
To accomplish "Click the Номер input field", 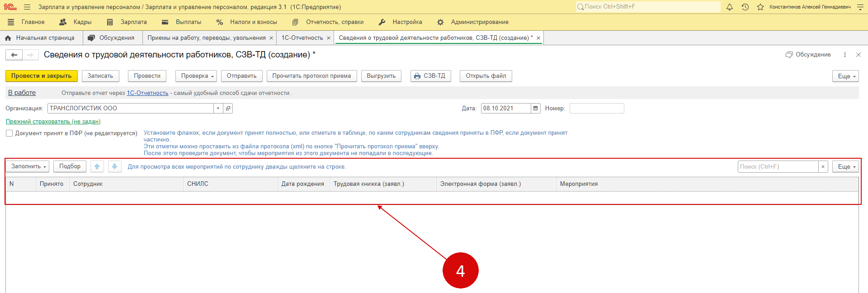I will point(596,109).
